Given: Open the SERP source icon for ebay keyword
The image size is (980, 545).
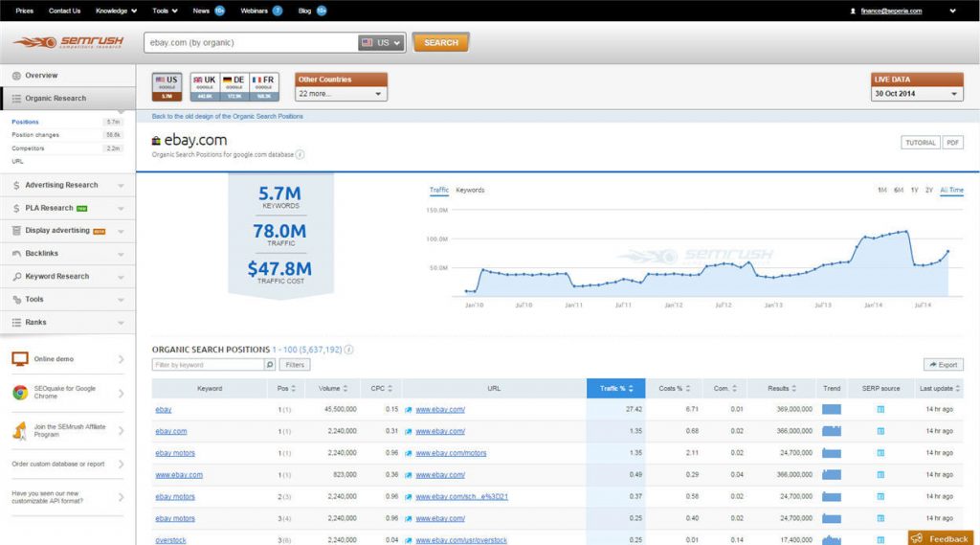Looking at the screenshot, I should [x=880, y=409].
